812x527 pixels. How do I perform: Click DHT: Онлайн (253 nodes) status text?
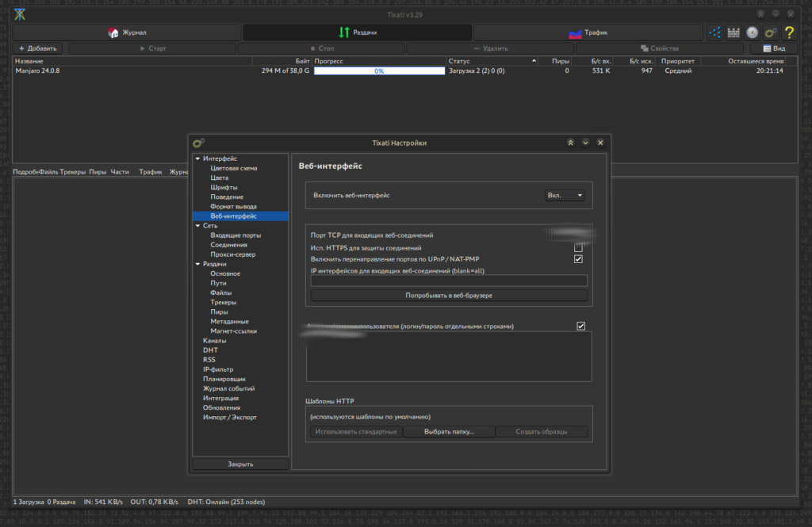point(226,502)
